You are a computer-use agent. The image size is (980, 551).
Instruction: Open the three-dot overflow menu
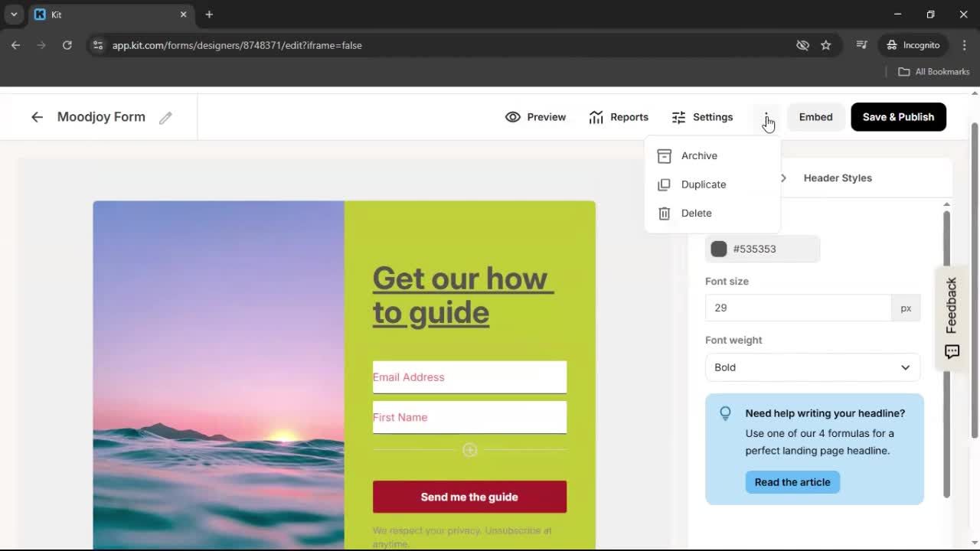point(766,116)
